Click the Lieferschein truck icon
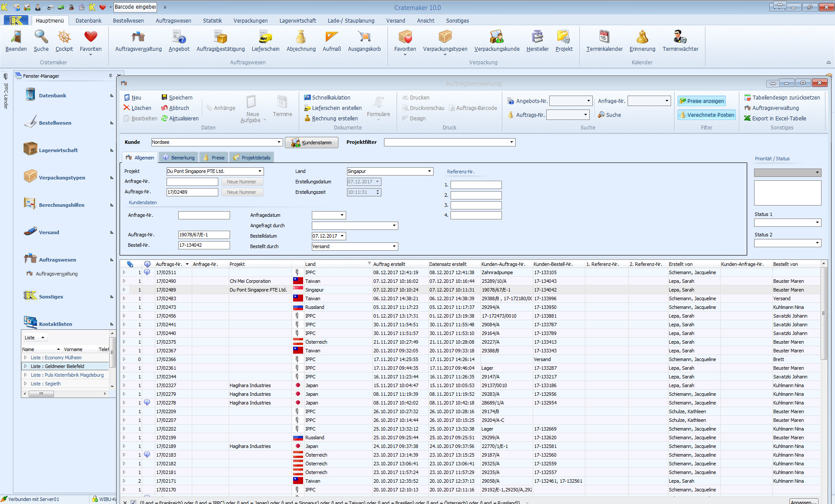 265,41
